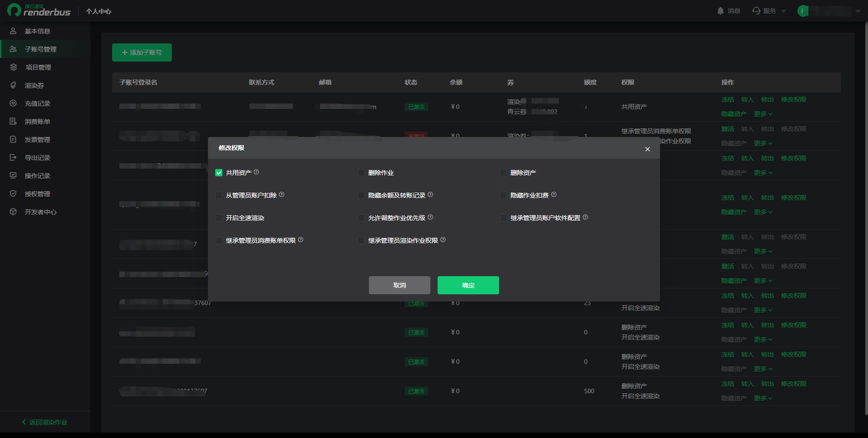Expand the 服务 dropdown in header
The width and height of the screenshot is (868, 438).
pos(783,11)
